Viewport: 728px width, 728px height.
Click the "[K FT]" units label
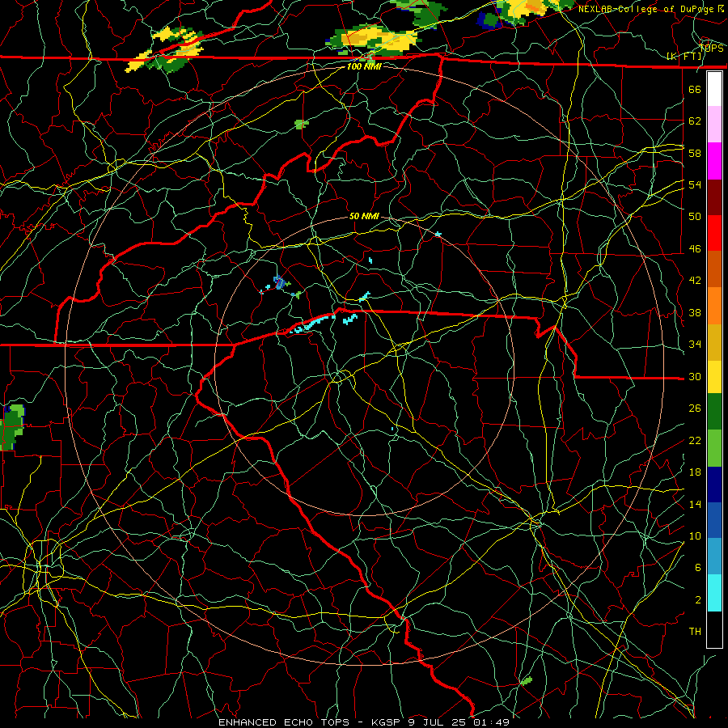click(684, 57)
